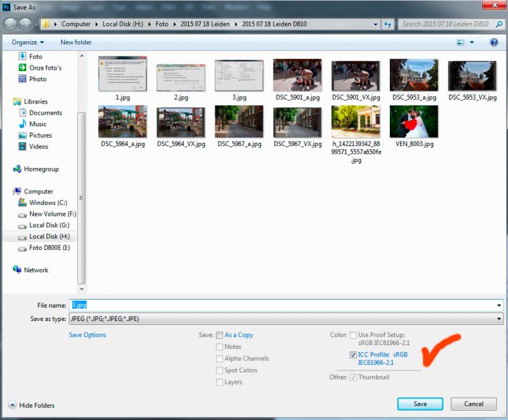Click Foto in the address breadcrumb
This screenshot has width=508, height=420.
point(162,24)
